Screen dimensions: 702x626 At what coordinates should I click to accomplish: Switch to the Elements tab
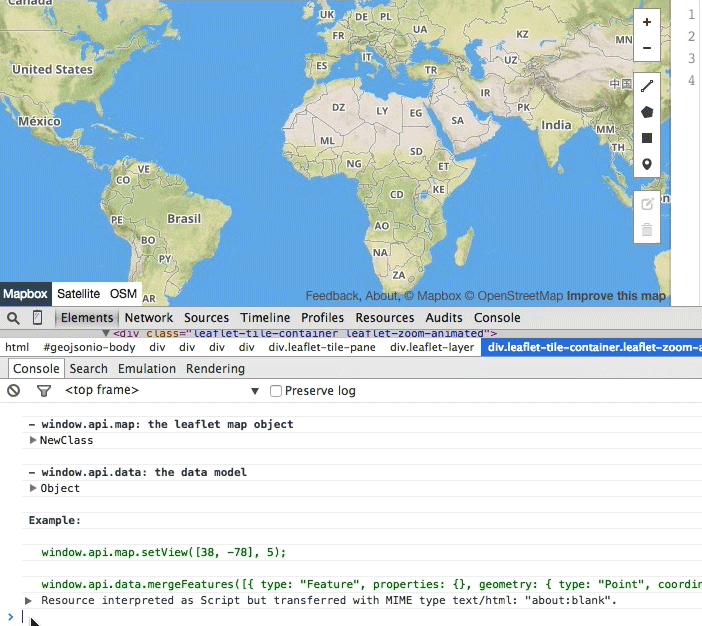87,318
